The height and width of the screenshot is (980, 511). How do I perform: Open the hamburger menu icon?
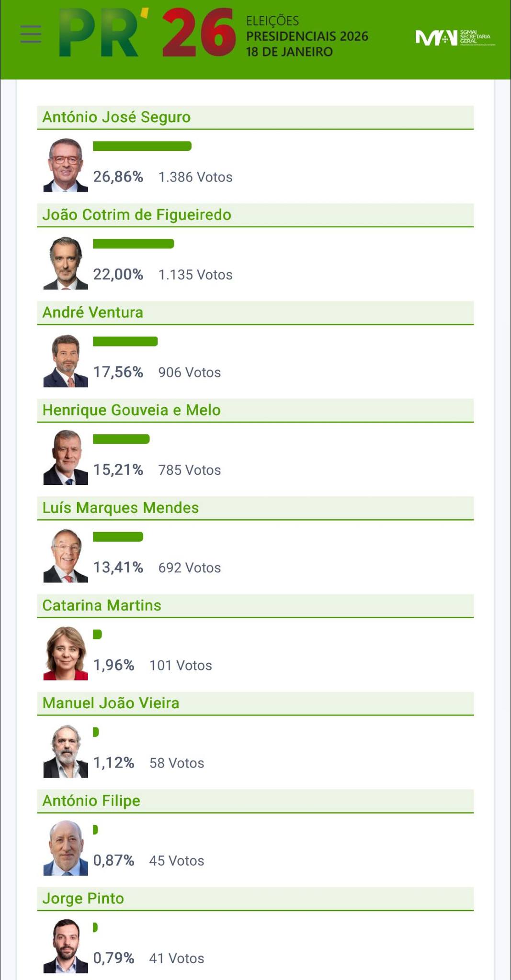(31, 34)
